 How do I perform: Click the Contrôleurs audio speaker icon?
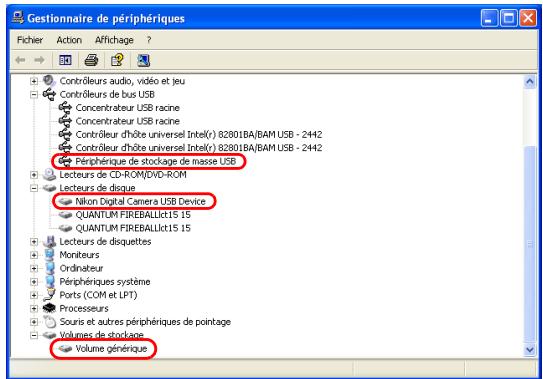click(49, 81)
